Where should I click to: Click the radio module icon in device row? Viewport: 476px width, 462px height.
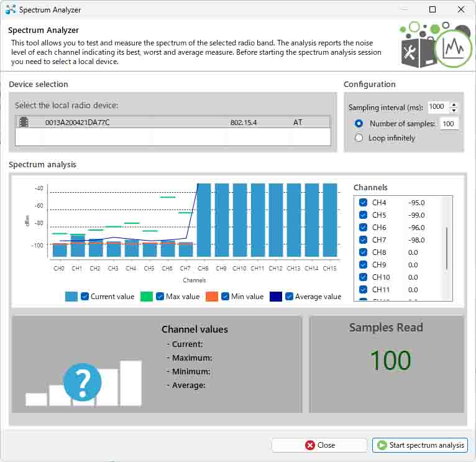[x=24, y=122]
